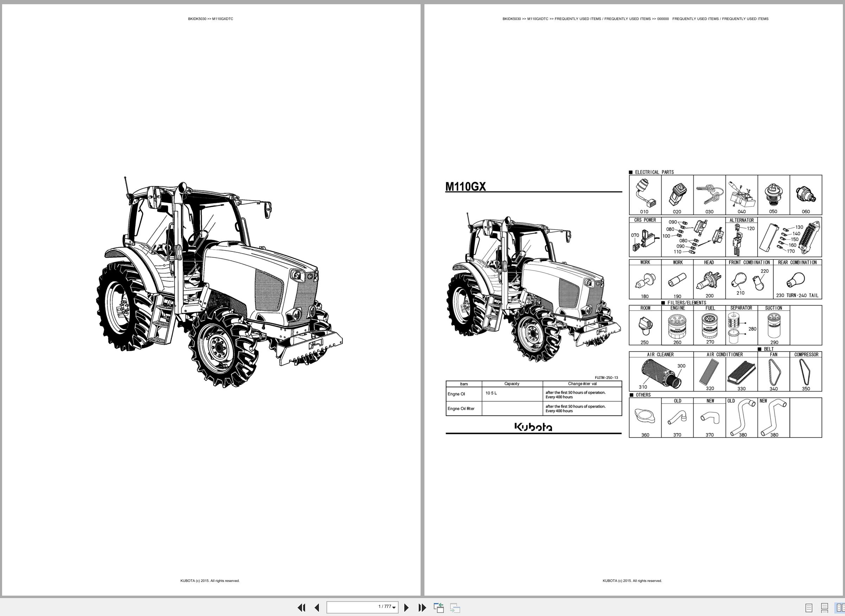Image resolution: width=845 pixels, height=616 pixels.
Task: Go to the next page
Action: click(407, 608)
